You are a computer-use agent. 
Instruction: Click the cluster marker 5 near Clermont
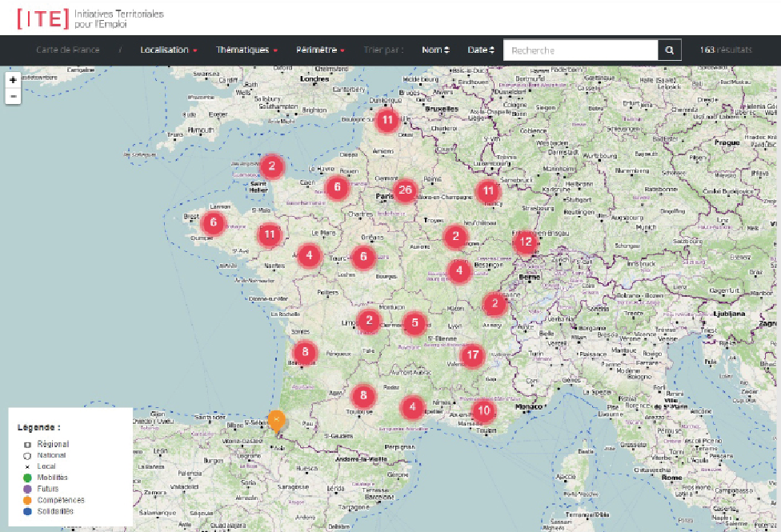(x=415, y=322)
